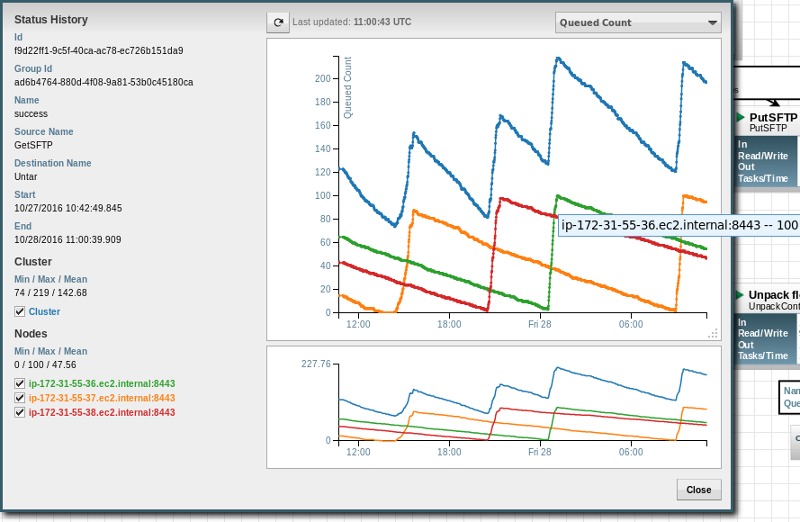800x522 pixels.
Task: Click the tooltip showing ip-172-31-55-36 value
Action: [680, 225]
